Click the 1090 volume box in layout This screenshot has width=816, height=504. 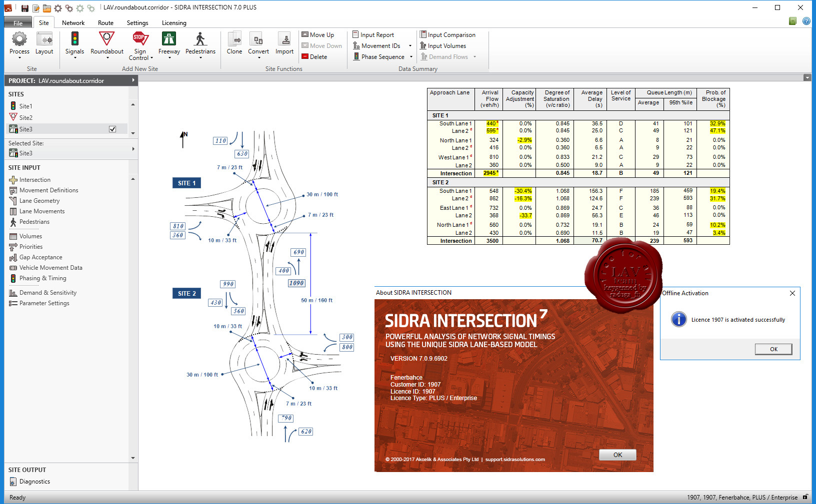296,283
